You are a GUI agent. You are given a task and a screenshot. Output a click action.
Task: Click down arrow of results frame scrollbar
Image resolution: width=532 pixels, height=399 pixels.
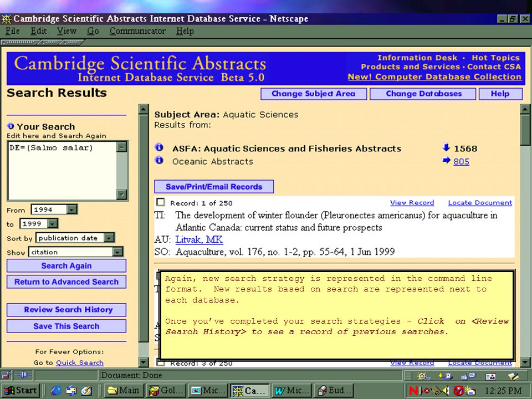pyautogui.click(x=525, y=362)
